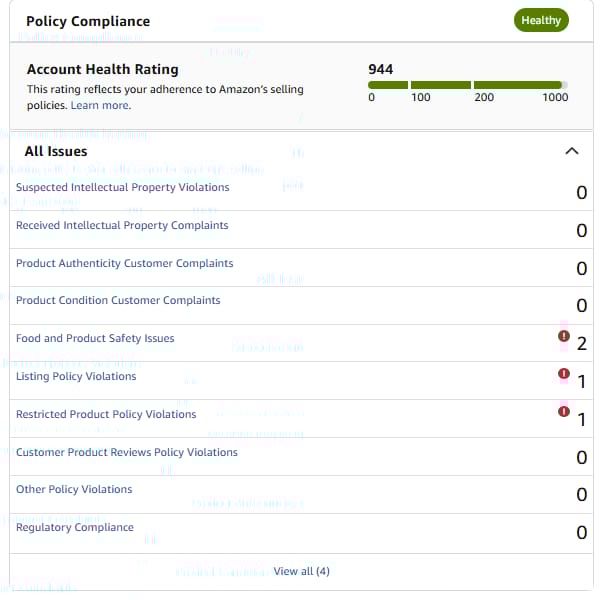The image size is (600, 600).
Task: View Restricted Product Policy Violations
Action: [106, 414]
